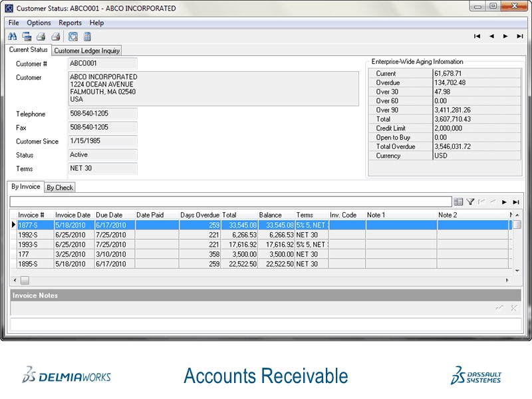This screenshot has width=532, height=399.
Task: Open the Reports menu
Action: [x=70, y=23]
